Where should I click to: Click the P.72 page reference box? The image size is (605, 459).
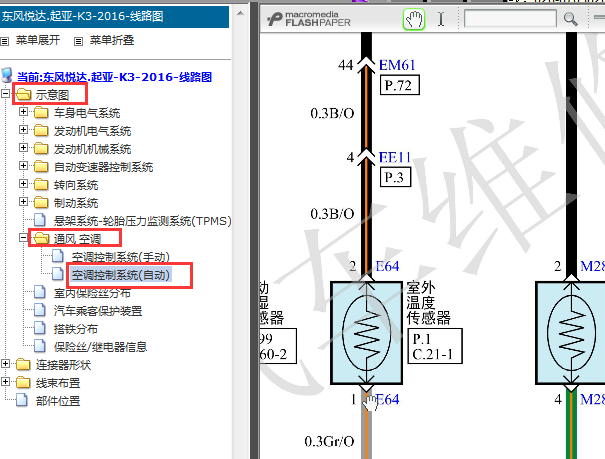(400, 85)
